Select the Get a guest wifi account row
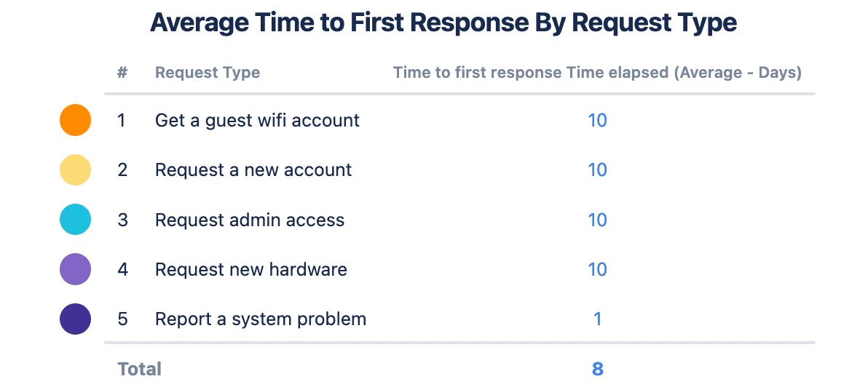The width and height of the screenshot is (868, 387). tap(257, 120)
